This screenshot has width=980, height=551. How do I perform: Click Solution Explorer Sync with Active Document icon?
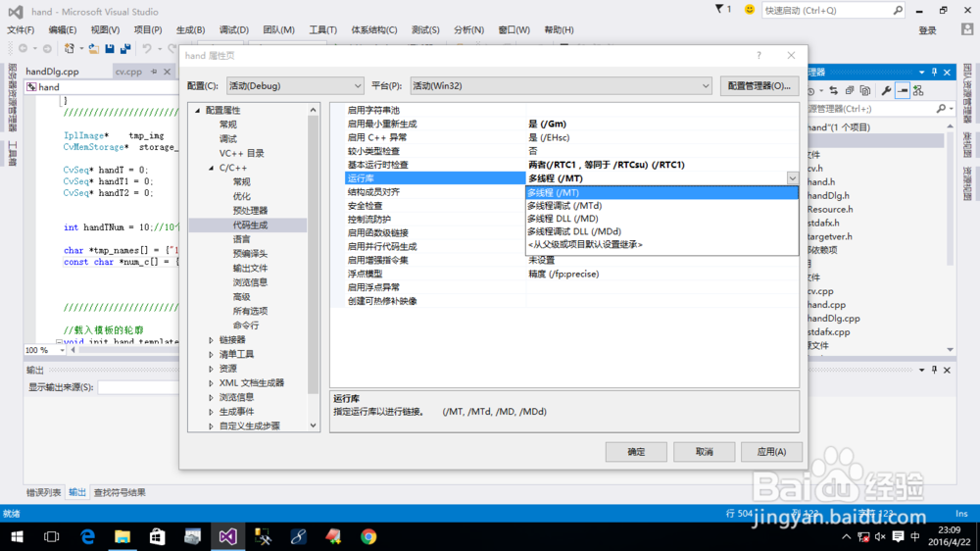833,90
